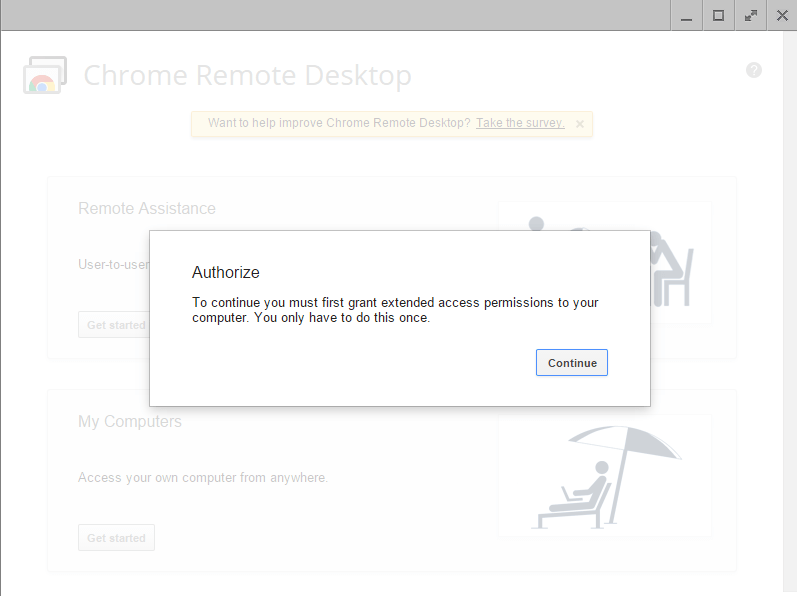
Task: Minimize the Chrome Remote Desktop window
Action: (x=686, y=16)
